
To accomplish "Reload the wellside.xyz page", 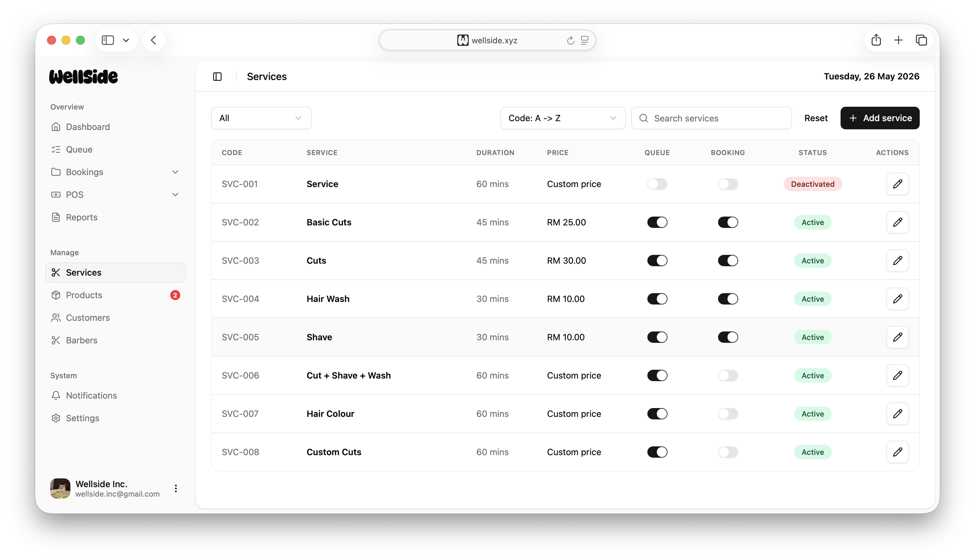I will click(x=570, y=40).
